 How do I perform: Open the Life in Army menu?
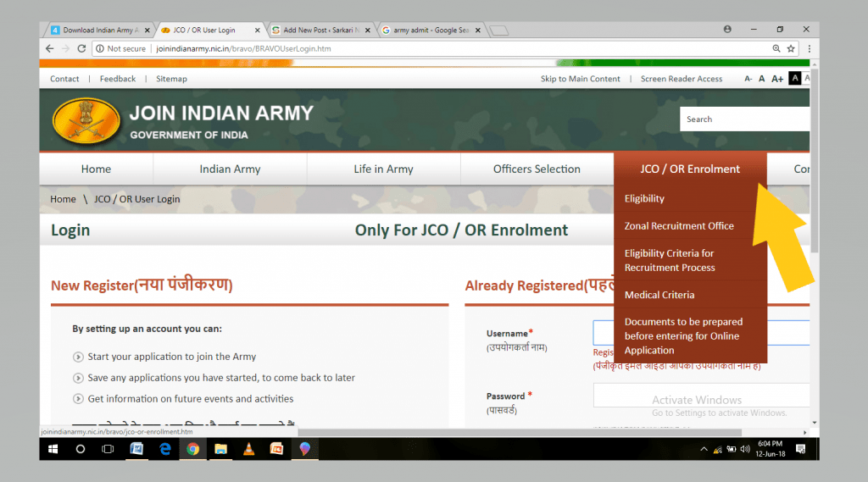384,169
